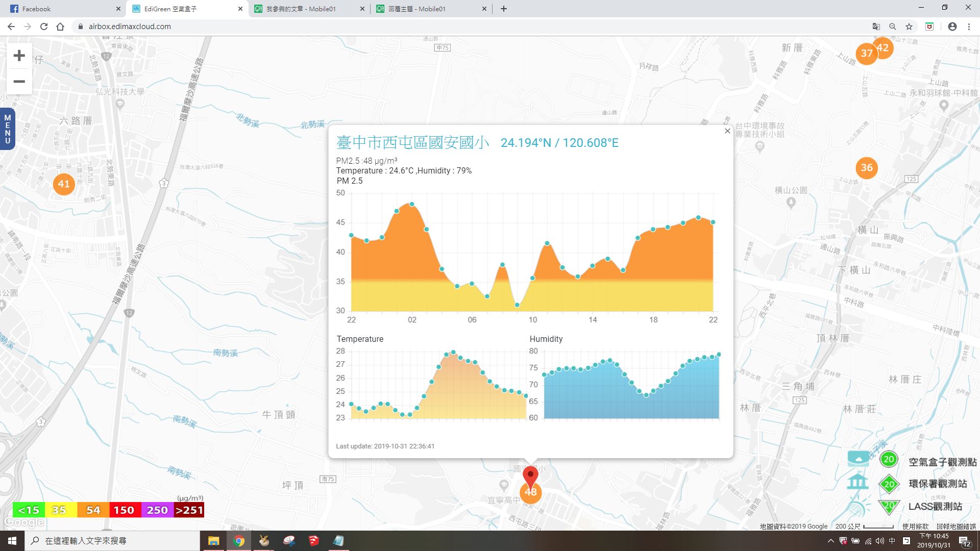980x551 pixels.
Task: Open the page zoom indicator icon
Action: [x=893, y=27]
